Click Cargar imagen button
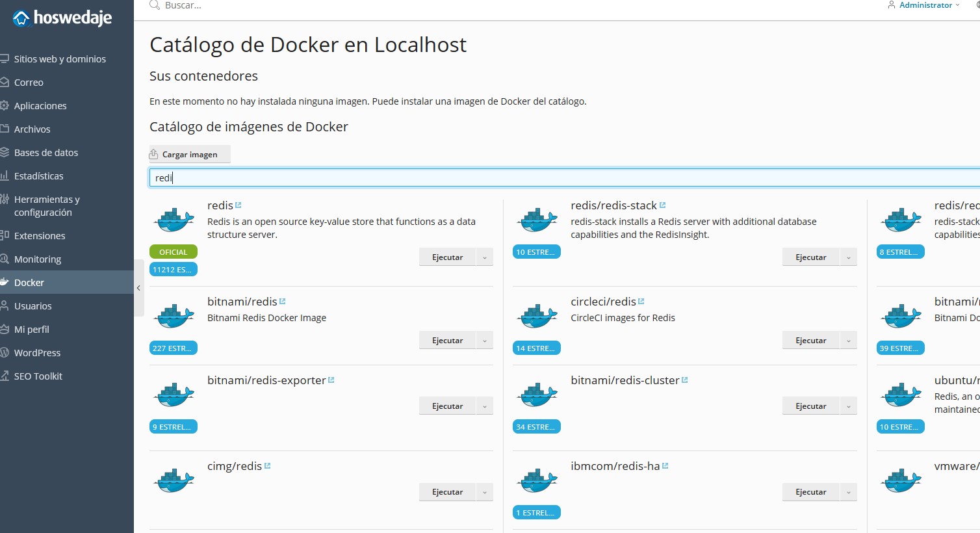The height and width of the screenshot is (533, 980). pos(190,154)
